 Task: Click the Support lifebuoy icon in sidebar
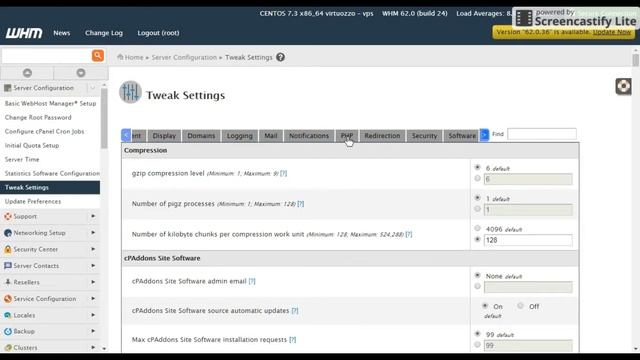tap(7, 216)
